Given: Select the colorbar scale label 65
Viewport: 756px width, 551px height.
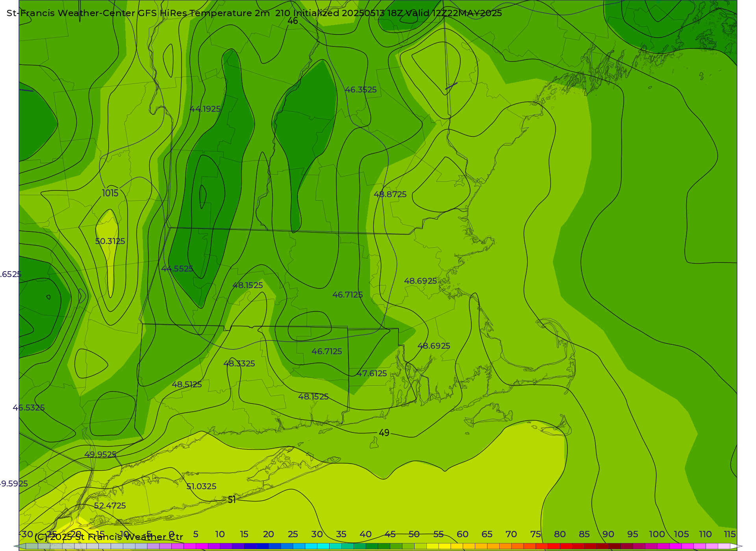Looking at the screenshot, I should [x=487, y=534].
